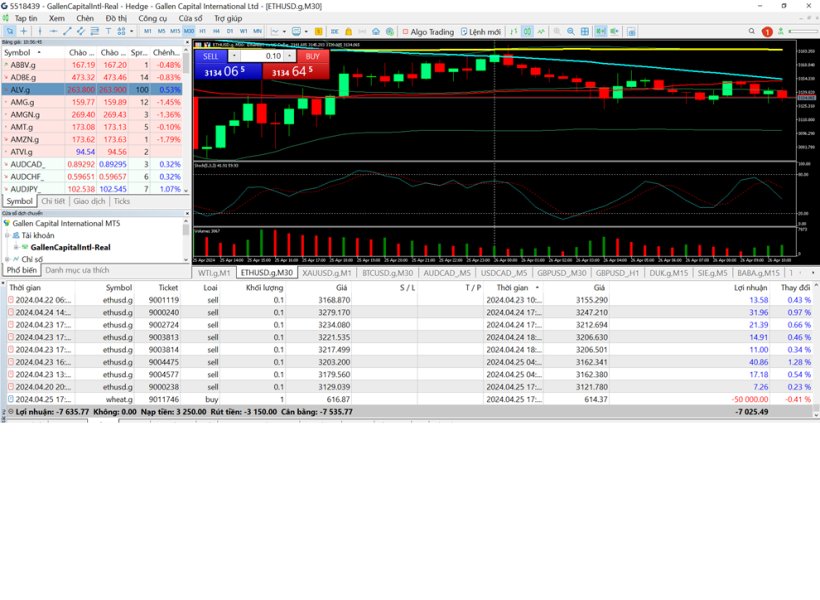Click the Lệnh mới button
The height and width of the screenshot is (600, 820).
click(x=480, y=32)
